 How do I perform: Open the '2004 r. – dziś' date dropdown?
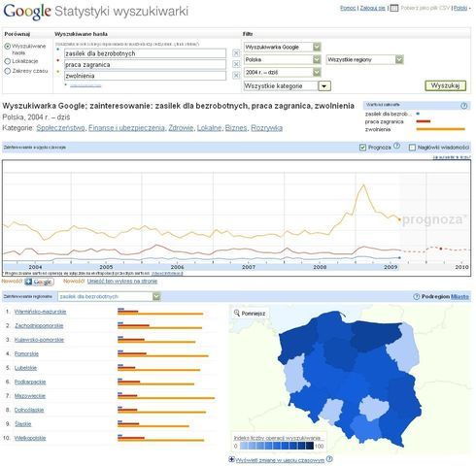283,72
